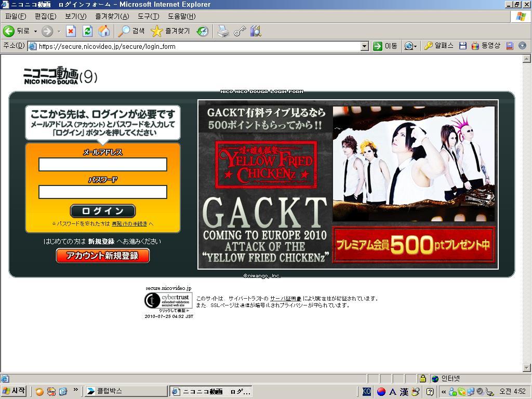Click the third quick launch icon
This screenshot has width=532, height=399.
(x=63, y=392)
